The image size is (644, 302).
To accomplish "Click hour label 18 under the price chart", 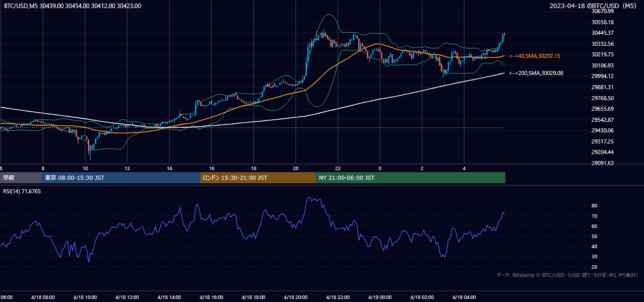I will (x=253, y=169).
